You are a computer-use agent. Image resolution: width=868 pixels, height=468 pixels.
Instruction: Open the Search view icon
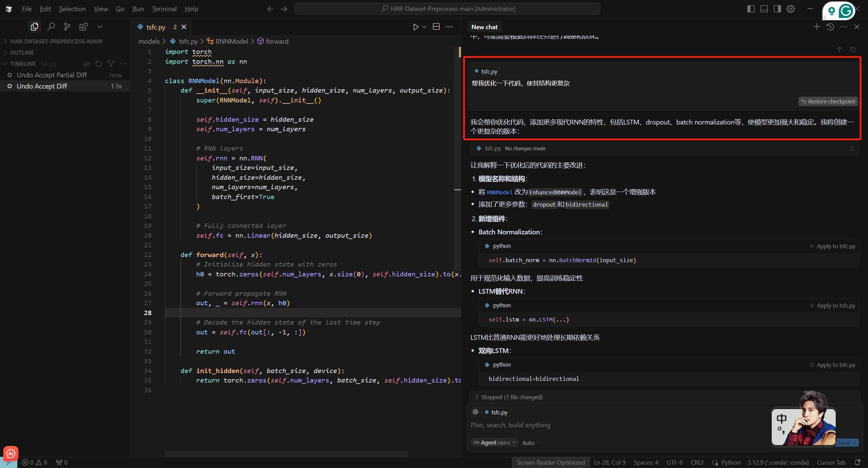pyautogui.click(x=51, y=26)
